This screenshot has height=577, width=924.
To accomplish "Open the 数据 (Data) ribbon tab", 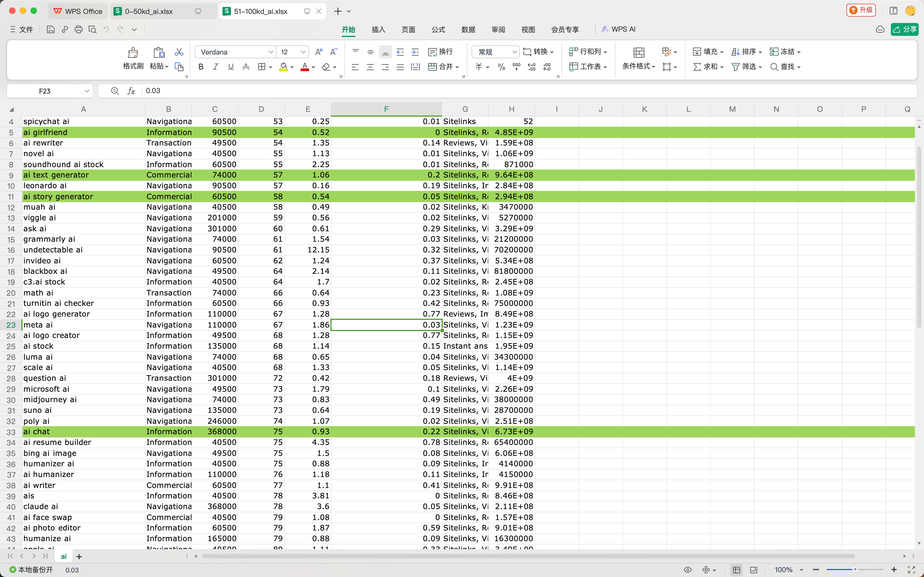I will 468,29.
